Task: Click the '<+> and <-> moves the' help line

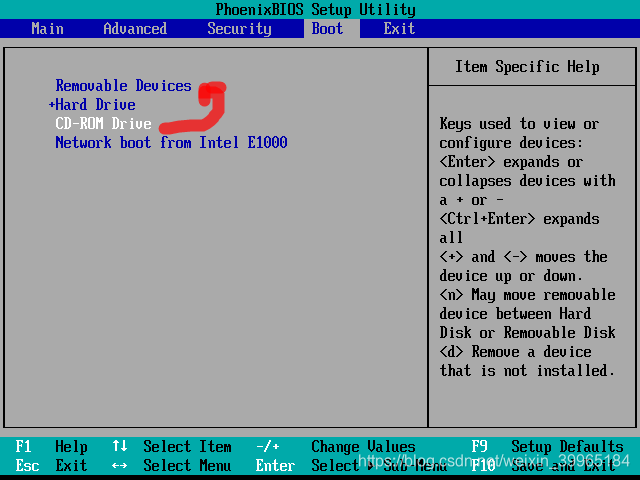Action: point(523,257)
